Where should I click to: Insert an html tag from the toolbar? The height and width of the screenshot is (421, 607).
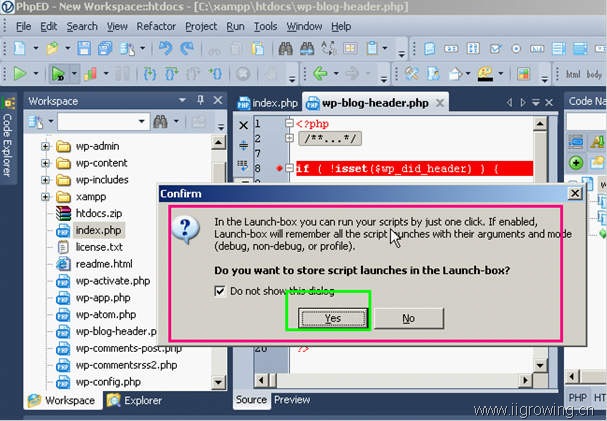tap(573, 74)
